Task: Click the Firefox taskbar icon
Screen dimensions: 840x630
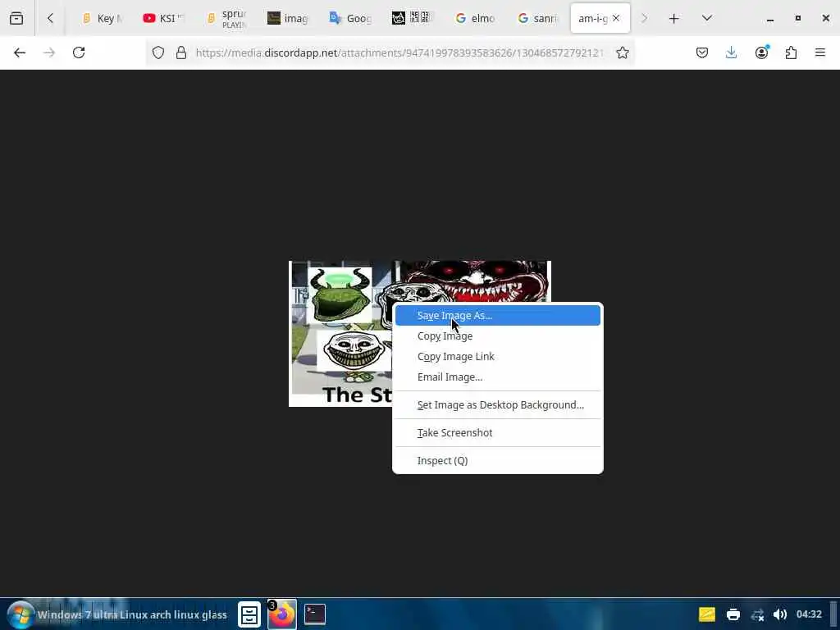Action: pyautogui.click(x=282, y=614)
